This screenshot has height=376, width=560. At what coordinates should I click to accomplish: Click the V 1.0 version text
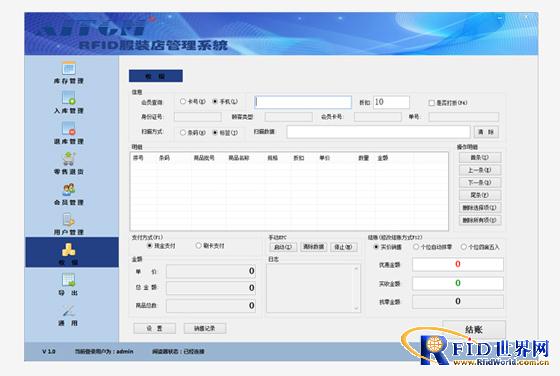[x=49, y=351]
